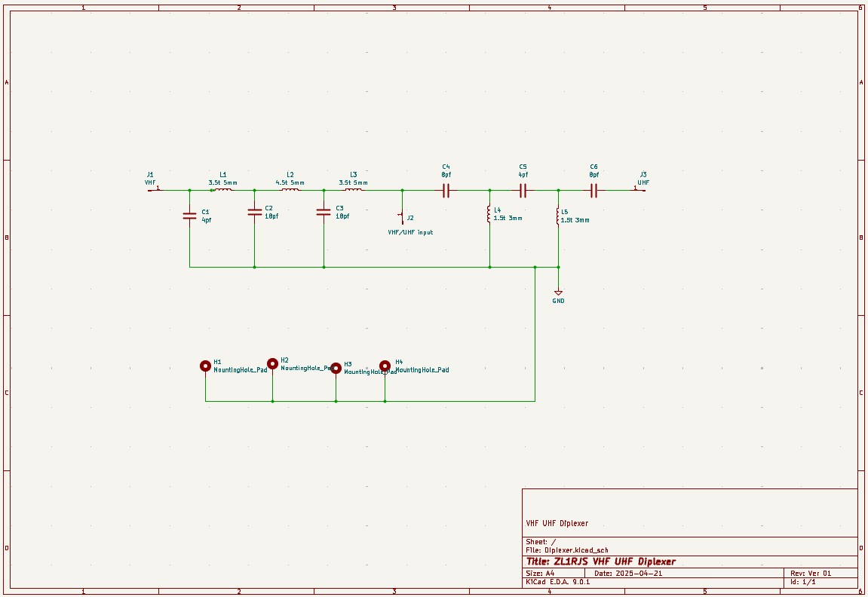Click the J1 VHF connector pin
Screen dimensions: 868x597
pos(154,190)
